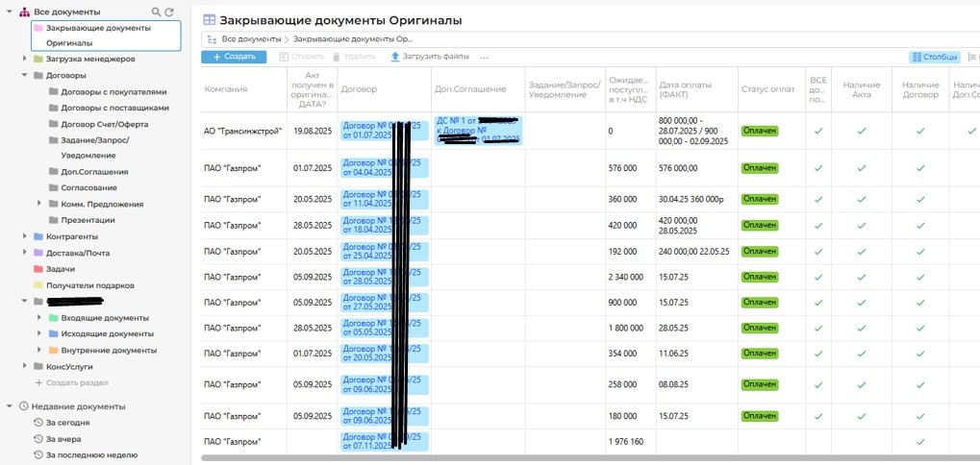
Task: Click the horizontal scrollbar under the table
Action: pos(590,458)
